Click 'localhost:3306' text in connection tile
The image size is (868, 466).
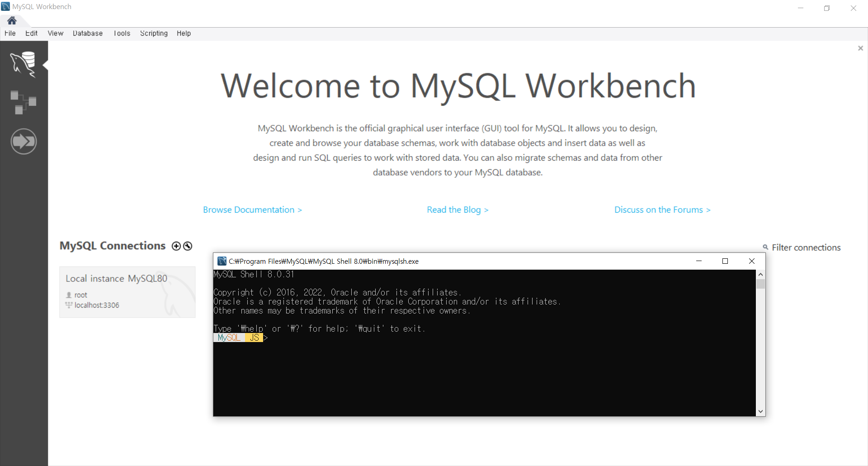[97, 305]
